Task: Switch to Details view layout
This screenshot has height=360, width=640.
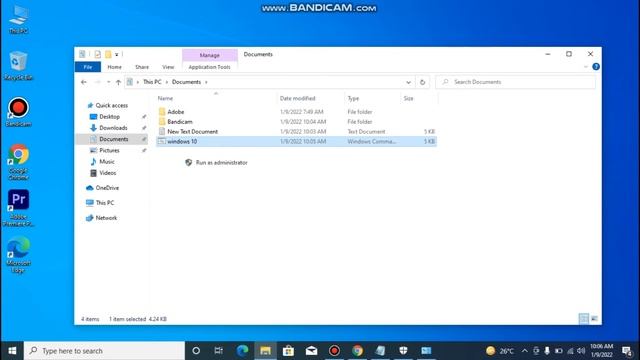Action: 584,319
